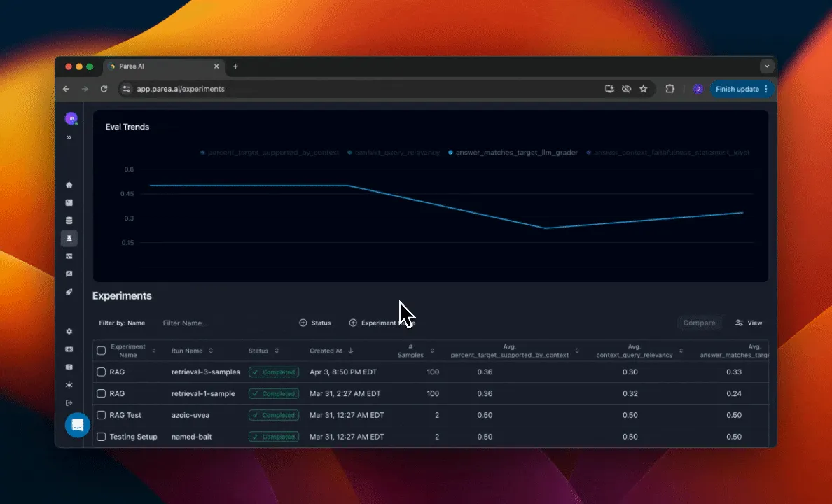Toggle percent_target_supported_by_context legend series
The image size is (832, 504).
click(x=270, y=153)
